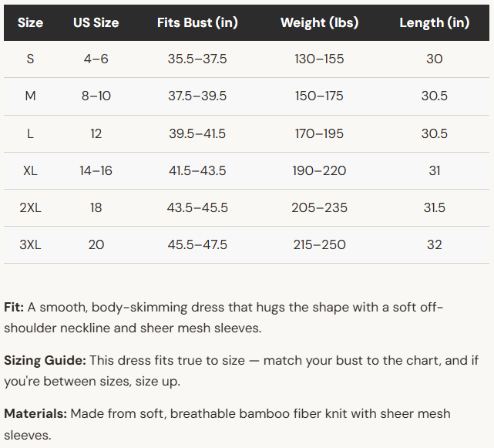This screenshot has height=448, width=494.
Task: Click the Sizing Guide bold label
Action: coord(45,361)
